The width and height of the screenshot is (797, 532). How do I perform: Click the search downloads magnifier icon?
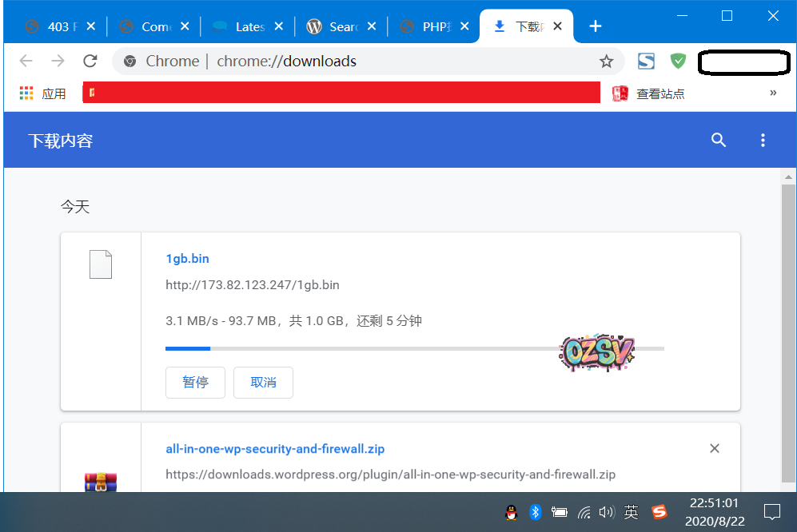[x=719, y=141]
